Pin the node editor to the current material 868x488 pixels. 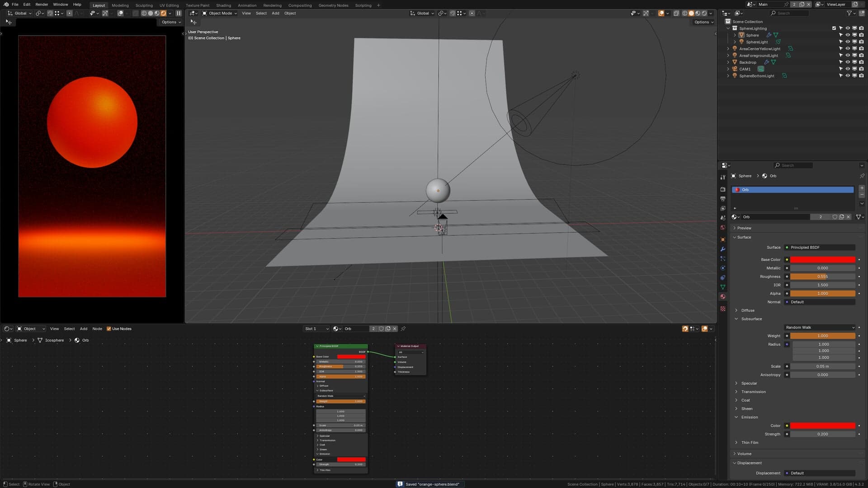[403, 328]
